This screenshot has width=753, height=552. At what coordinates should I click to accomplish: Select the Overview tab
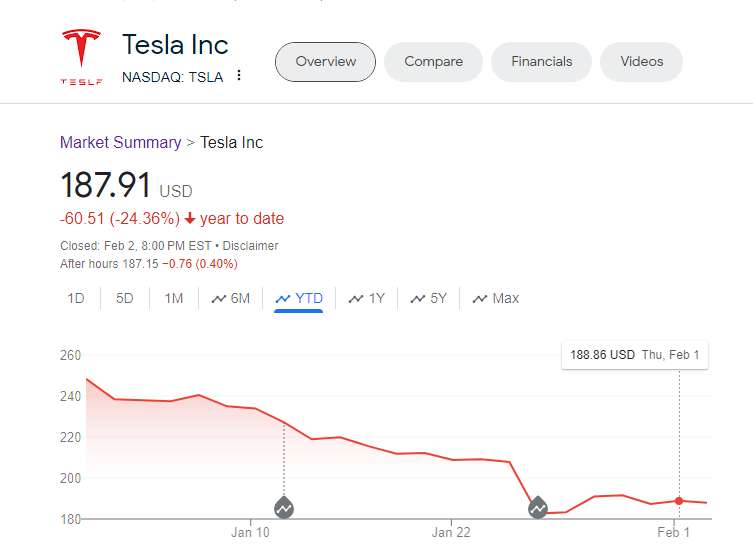tap(325, 62)
